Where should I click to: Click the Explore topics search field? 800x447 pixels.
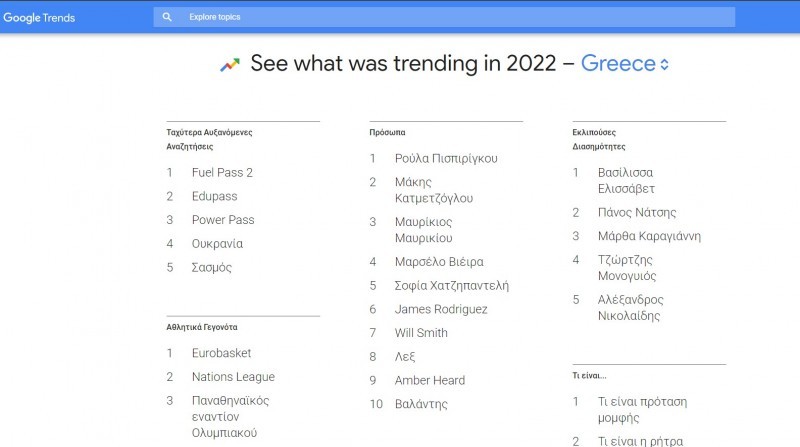tap(450, 17)
